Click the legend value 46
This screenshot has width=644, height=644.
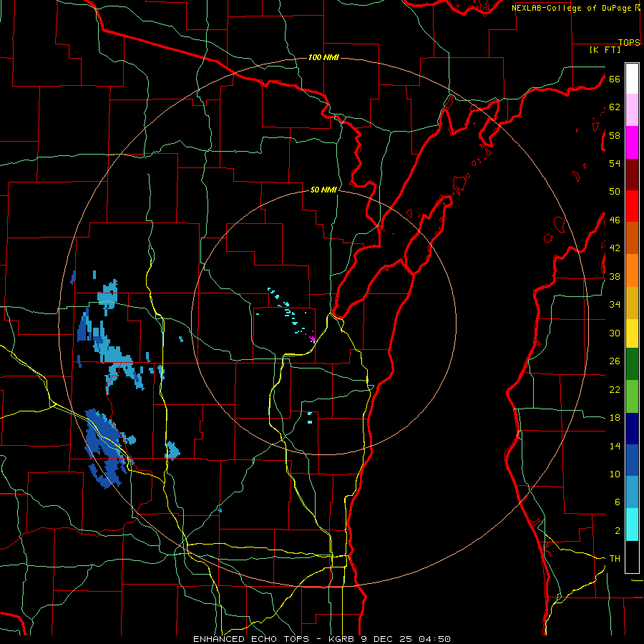coord(615,220)
